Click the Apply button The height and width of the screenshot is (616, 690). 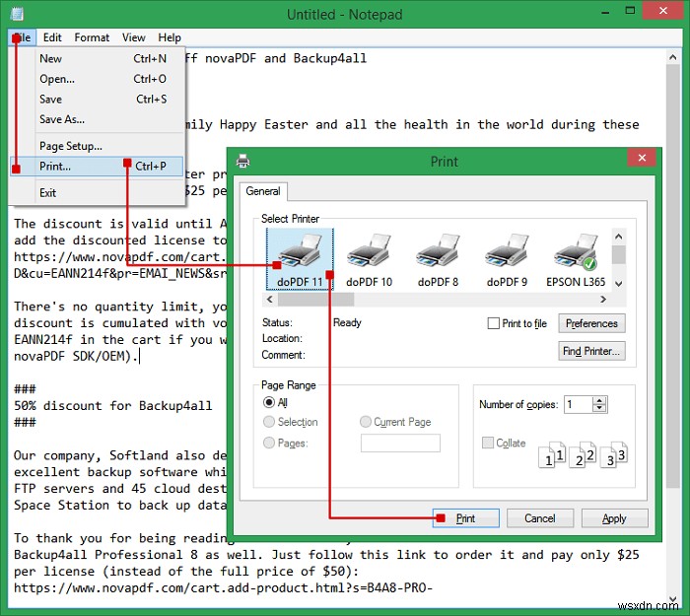point(614,518)
